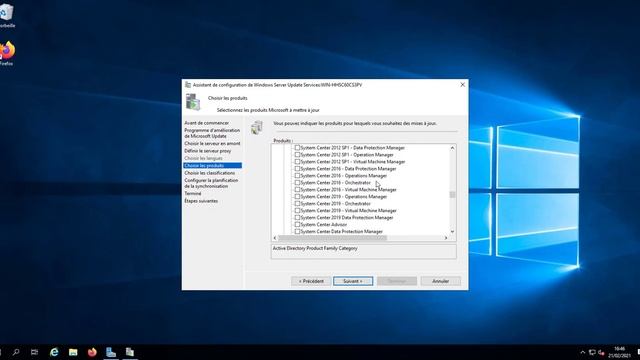Tick System Center 2012 SP1 - Virtual Machine Manager
The image size is (640, 360).
click(x=297, y=162)
